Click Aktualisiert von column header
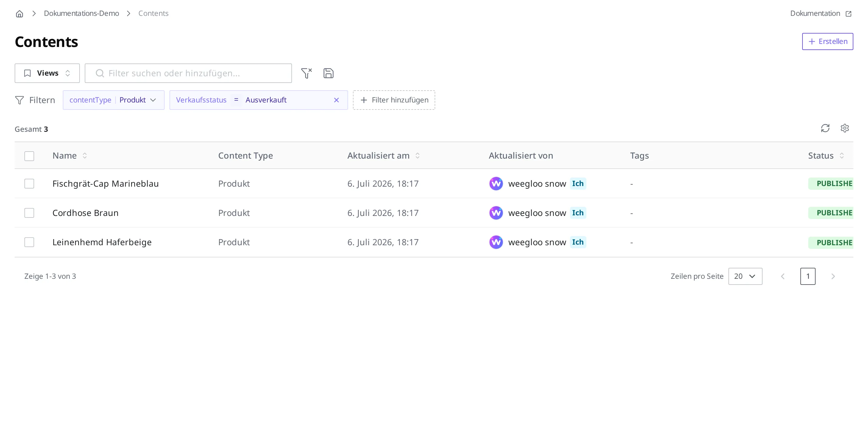This screenshot has width=868, height=427. [521, 156]
